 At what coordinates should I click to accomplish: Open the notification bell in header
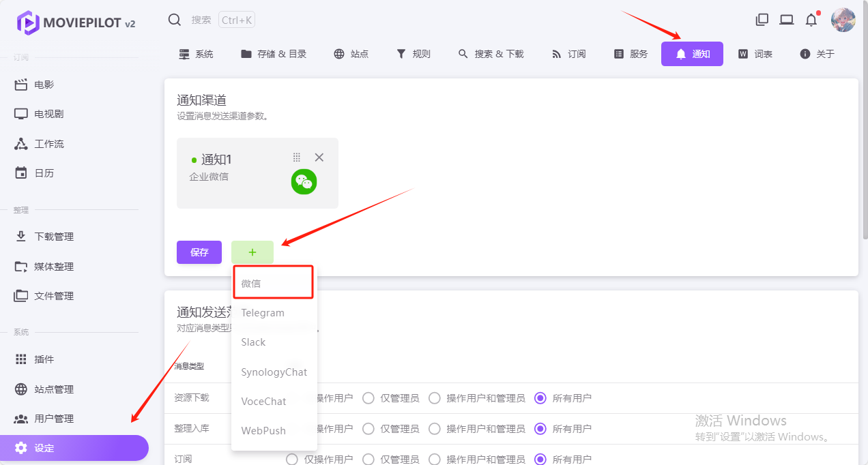click(811, 20)
